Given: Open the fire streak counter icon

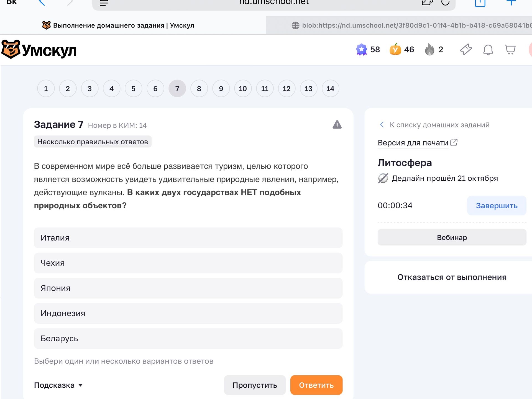Looking at the screenshot, I should 429,50.
